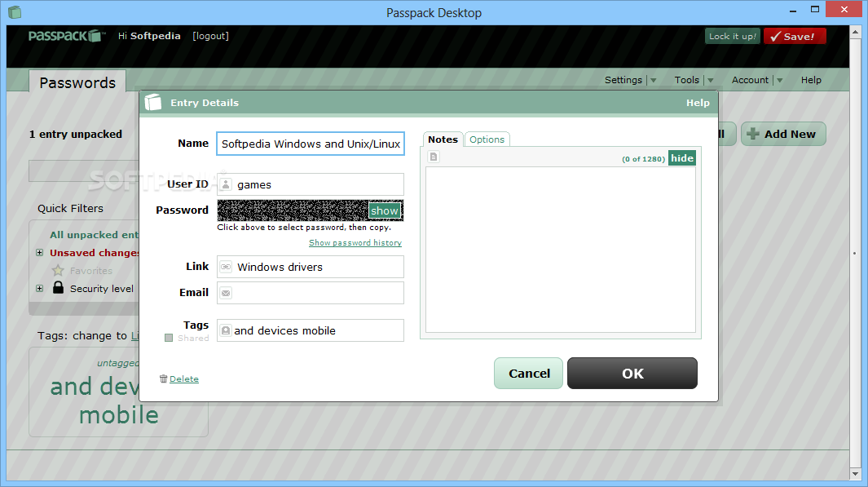868x487 pixels.
Task: Open the Help menu in top bar
Action: 811,80
